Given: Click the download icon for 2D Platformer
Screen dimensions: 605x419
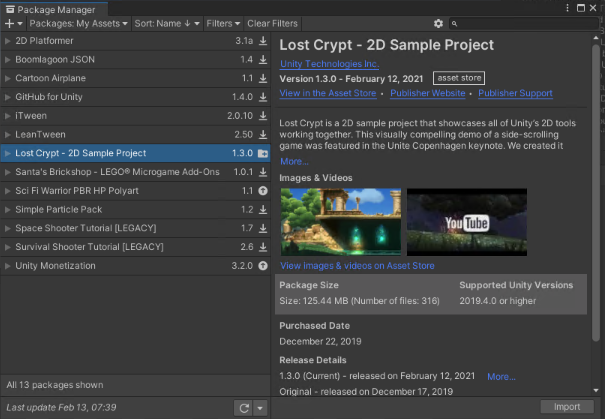Looking at the screenshot, I should (263, 41).
